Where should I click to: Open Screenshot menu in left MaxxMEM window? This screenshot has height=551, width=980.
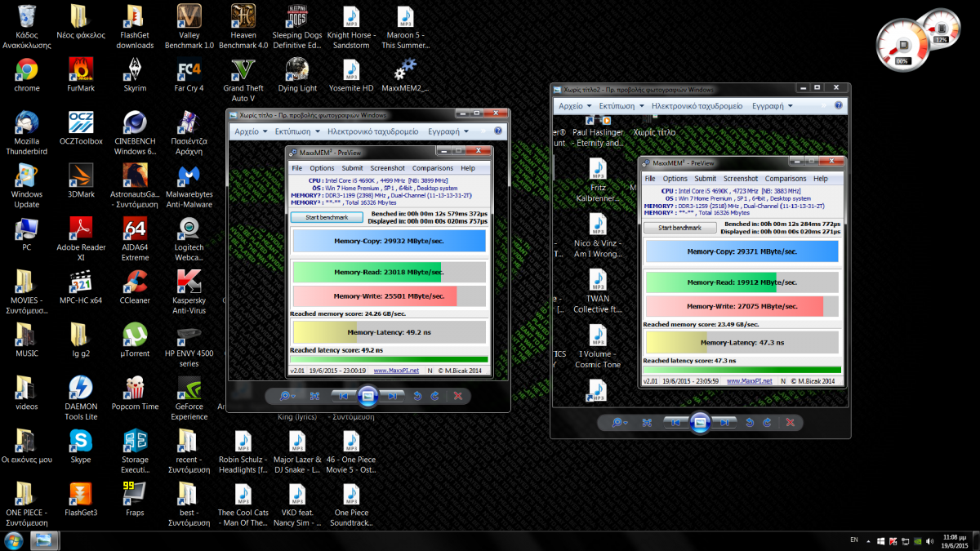387,168
